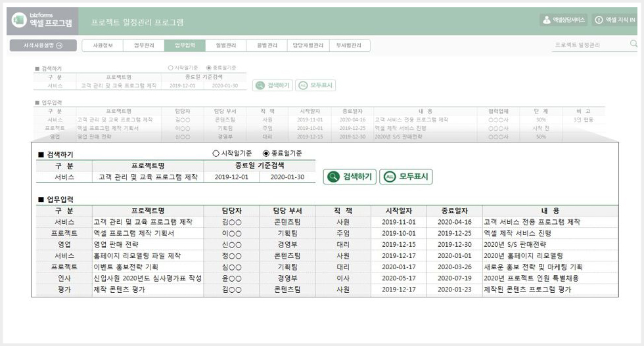Click the 3인 협동 cell under 비 고

(x=584, y=120)
